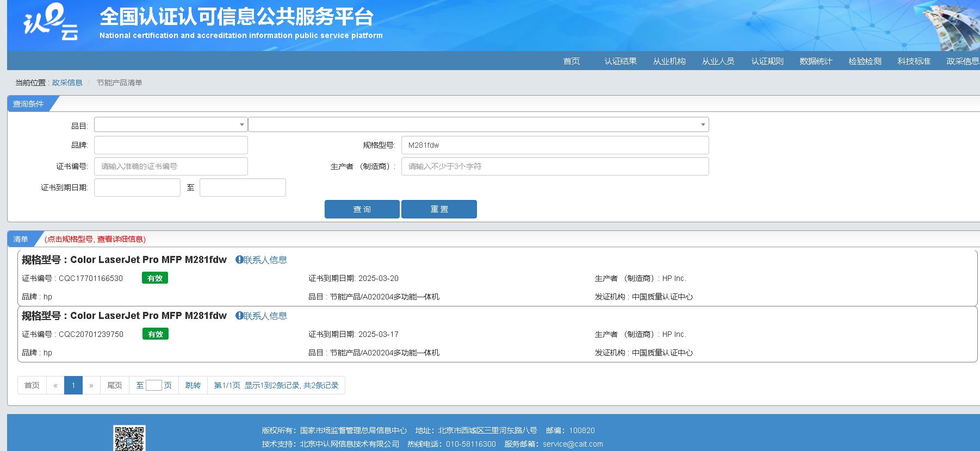
Task: Click the 首页 pagination button
Action: (32, 385)
